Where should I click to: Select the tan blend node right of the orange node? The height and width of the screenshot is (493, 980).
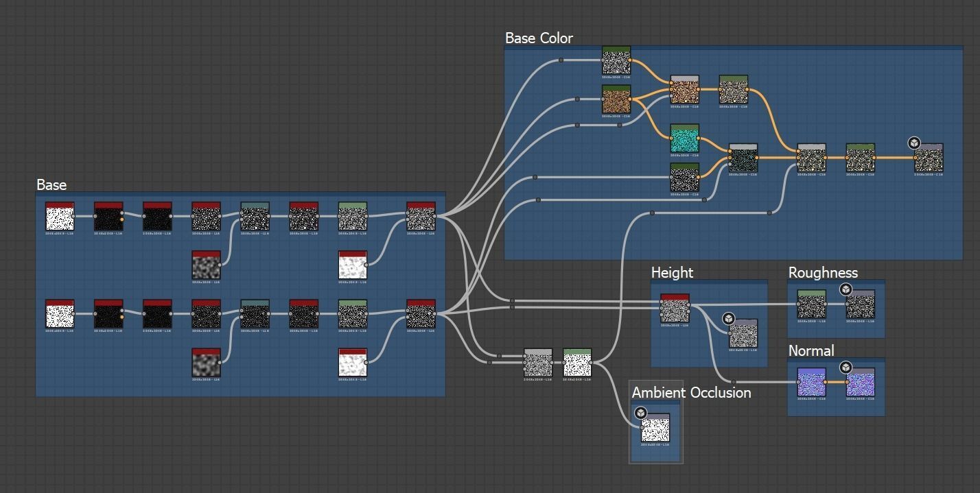[x=684, y=89]
